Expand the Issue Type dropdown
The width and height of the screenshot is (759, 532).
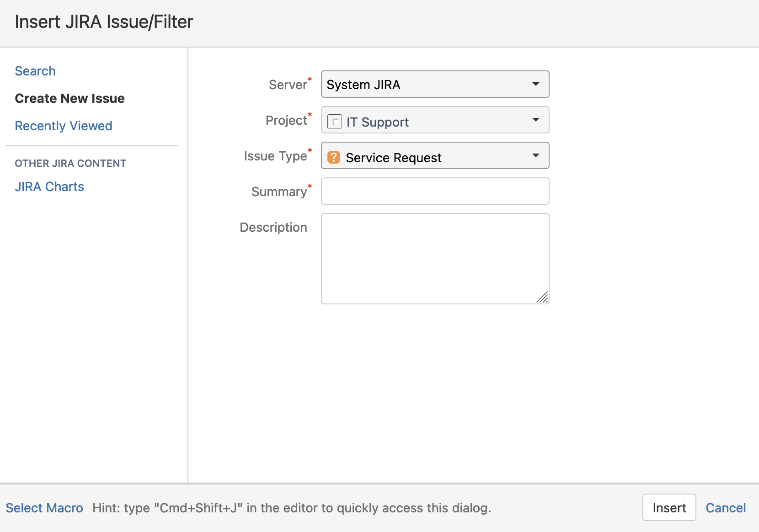pos(536,155)
